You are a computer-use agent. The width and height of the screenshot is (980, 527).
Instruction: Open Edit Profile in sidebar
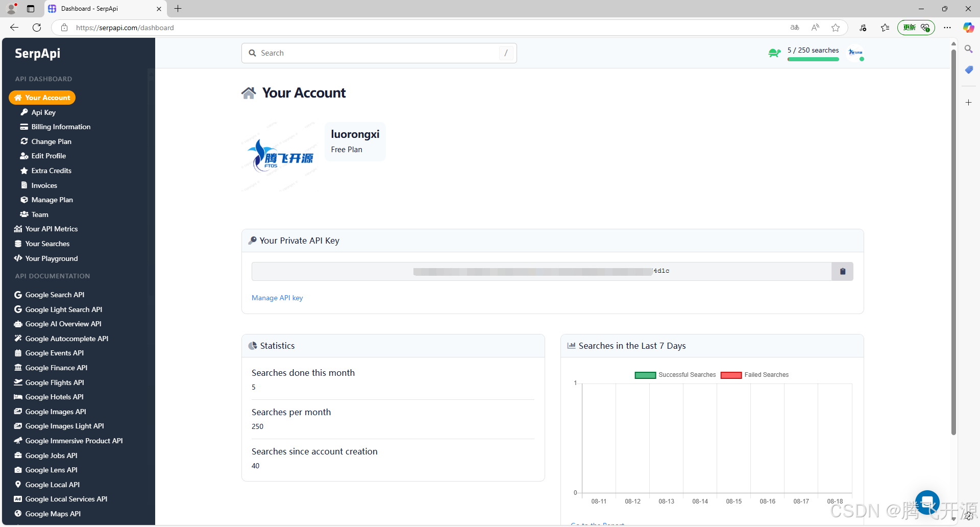(43, 156)
